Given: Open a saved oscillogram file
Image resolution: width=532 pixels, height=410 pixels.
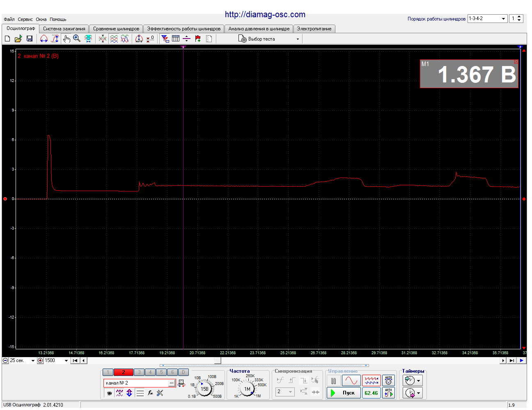Looking at the screenshot, I should pos(18,39).
